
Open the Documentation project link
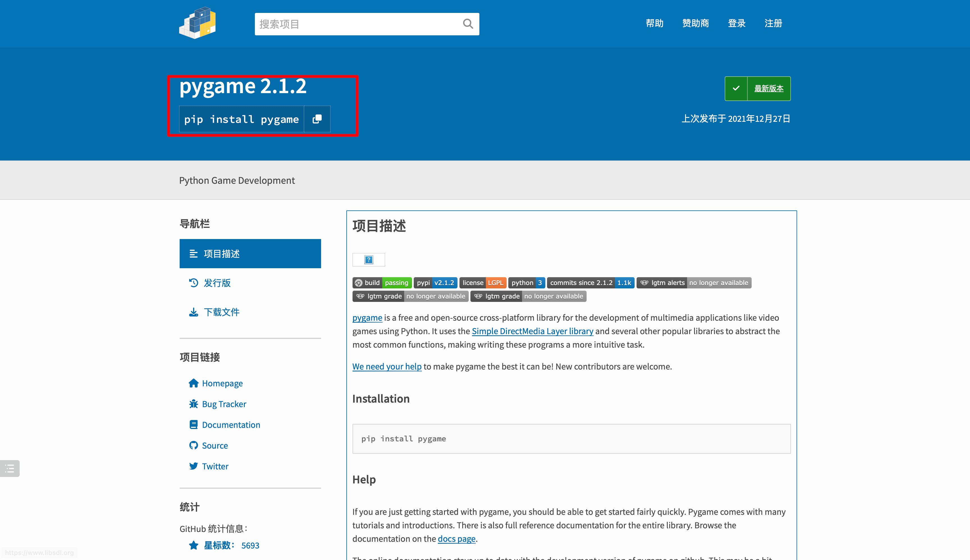231,424
